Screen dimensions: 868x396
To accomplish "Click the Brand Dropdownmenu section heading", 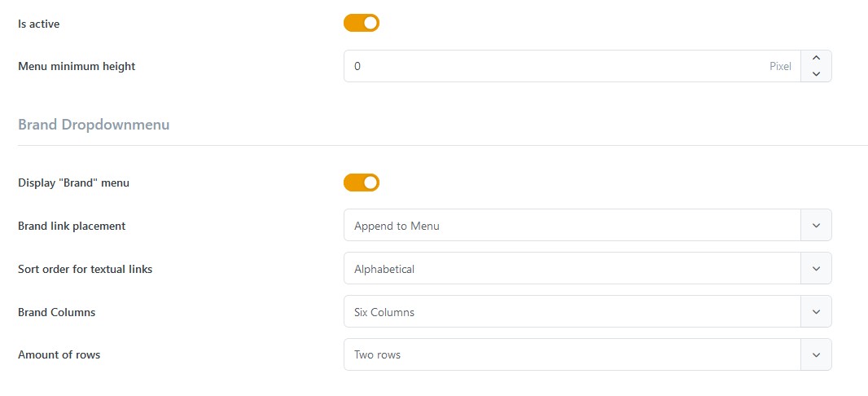I will click(94, 125).
